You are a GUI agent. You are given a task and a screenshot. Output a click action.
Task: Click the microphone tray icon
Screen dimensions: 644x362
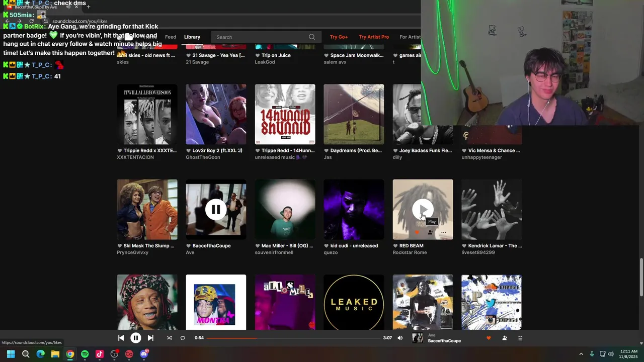coord(592,354)
